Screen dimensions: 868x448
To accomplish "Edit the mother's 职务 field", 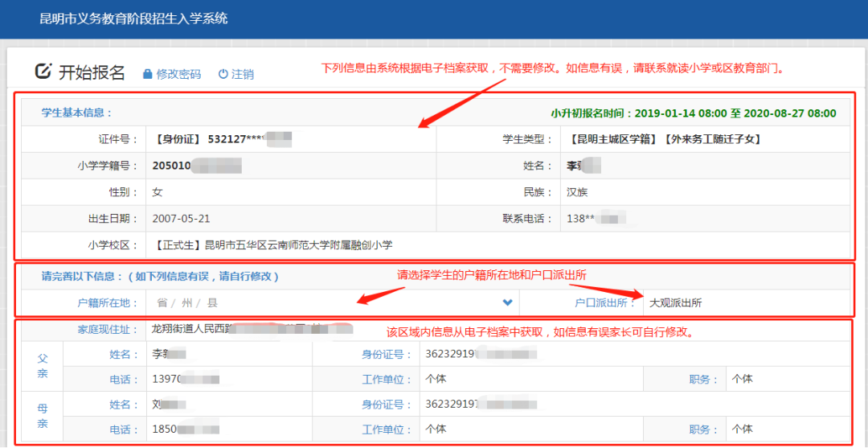I will [x=788, y=430].
